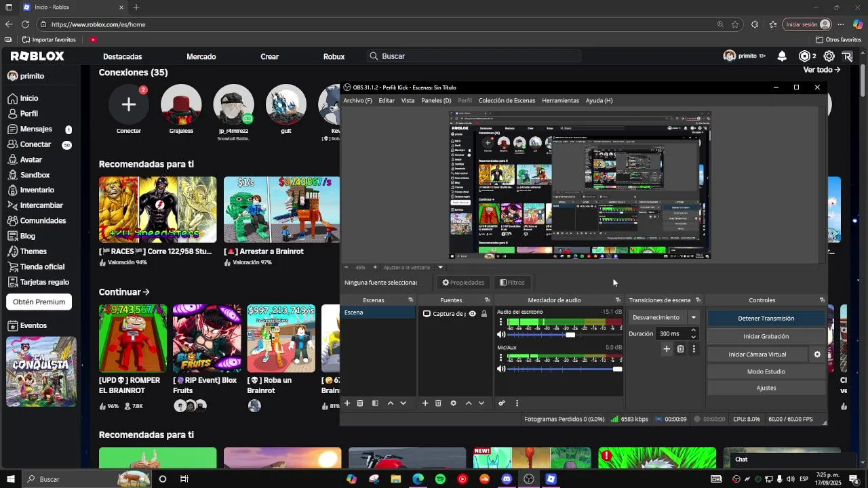
Task: Open audio mixer three-dot menu at bottom
Action: pyautogui.click(x=517, y=403)
